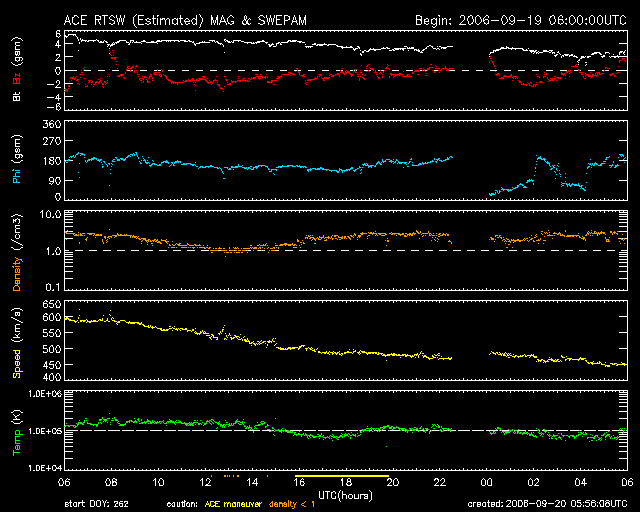Click the "90" tick on the Phi axis
640x512 pixels.
click(55, 180)
